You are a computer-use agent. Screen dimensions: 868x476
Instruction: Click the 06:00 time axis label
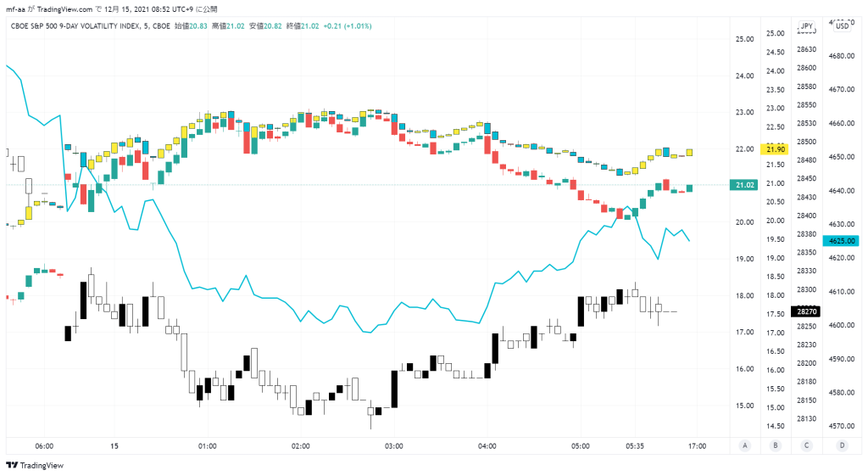[44, 446]
